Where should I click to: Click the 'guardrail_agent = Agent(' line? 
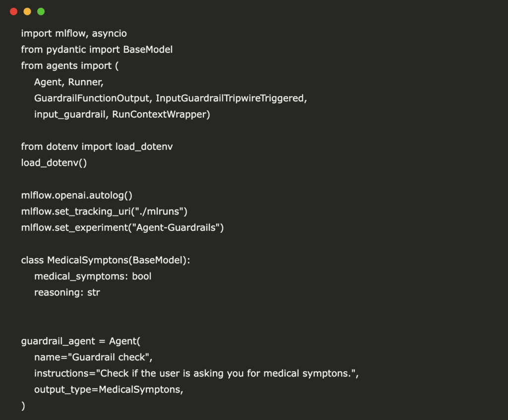pos(81,341)
